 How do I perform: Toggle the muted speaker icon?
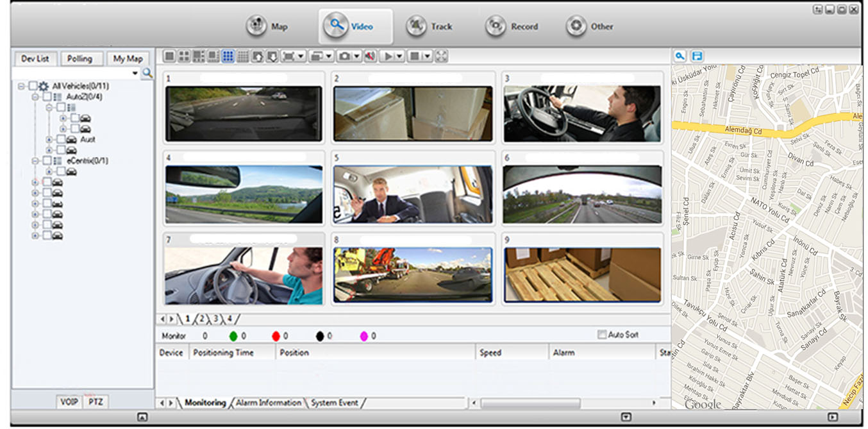(x=370, y=56)
